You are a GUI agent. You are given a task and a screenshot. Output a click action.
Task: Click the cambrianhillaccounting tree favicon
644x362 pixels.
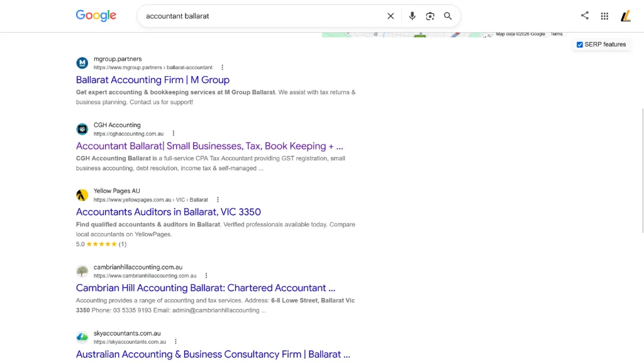click(x=82, y=271)
